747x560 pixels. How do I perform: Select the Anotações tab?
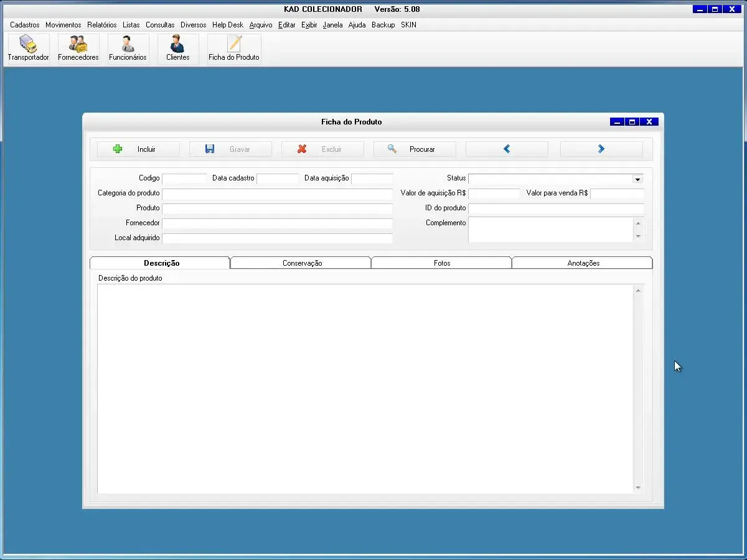583,263
